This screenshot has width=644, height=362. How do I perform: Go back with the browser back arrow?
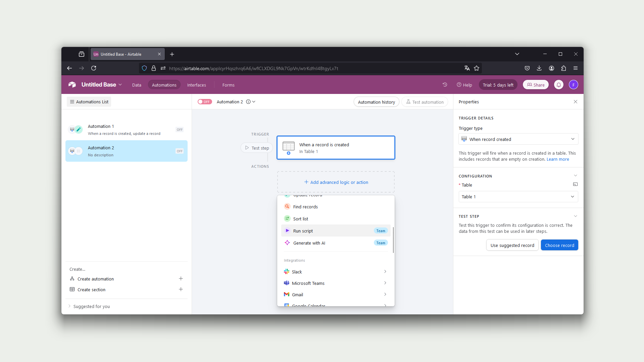point(69,68)
